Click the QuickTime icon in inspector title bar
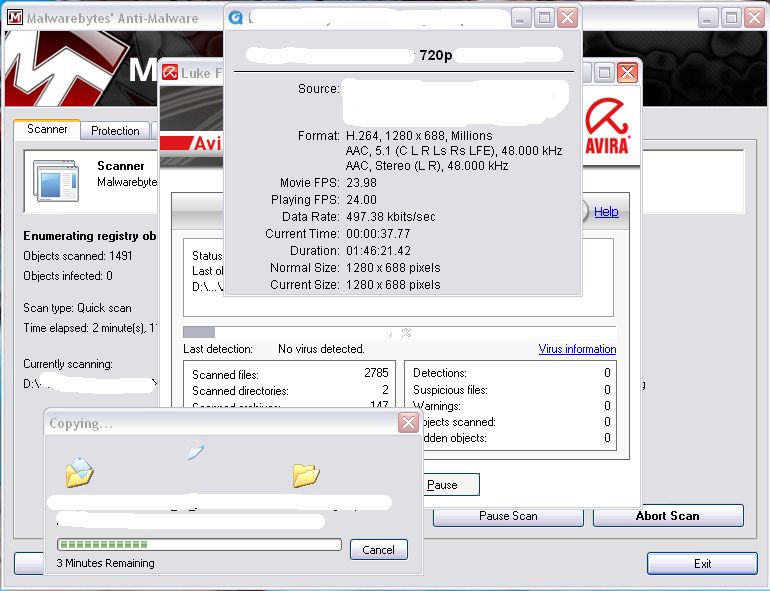 [236, 18]
